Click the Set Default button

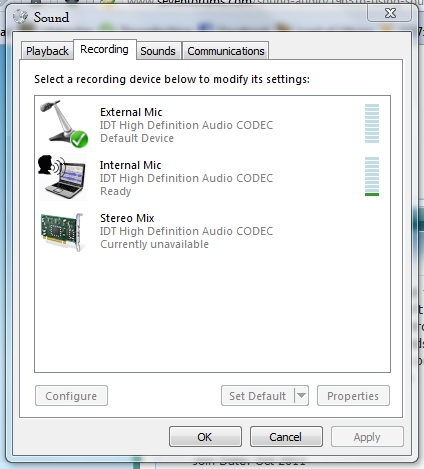pos(258,396)
